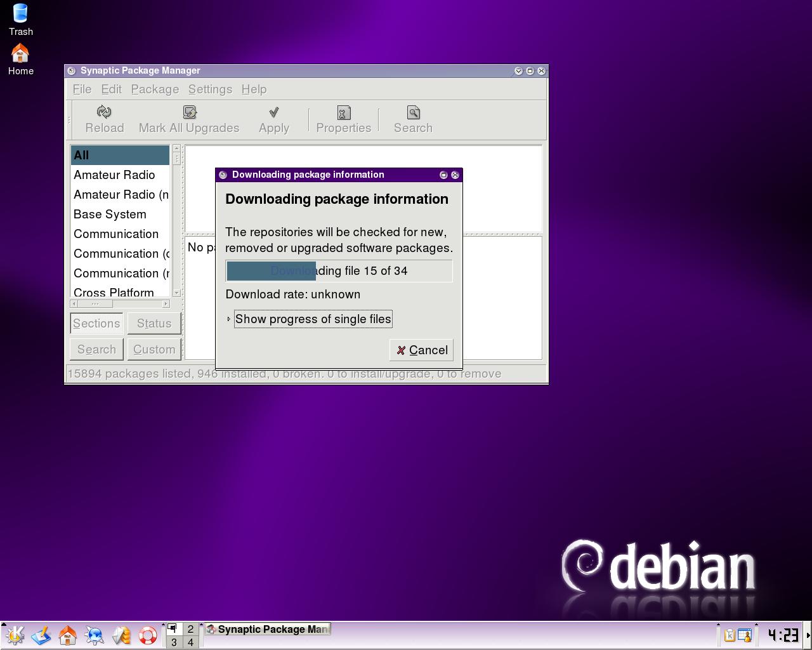
Task: Open the Home folder panel launcher
Action: (68, 635)
